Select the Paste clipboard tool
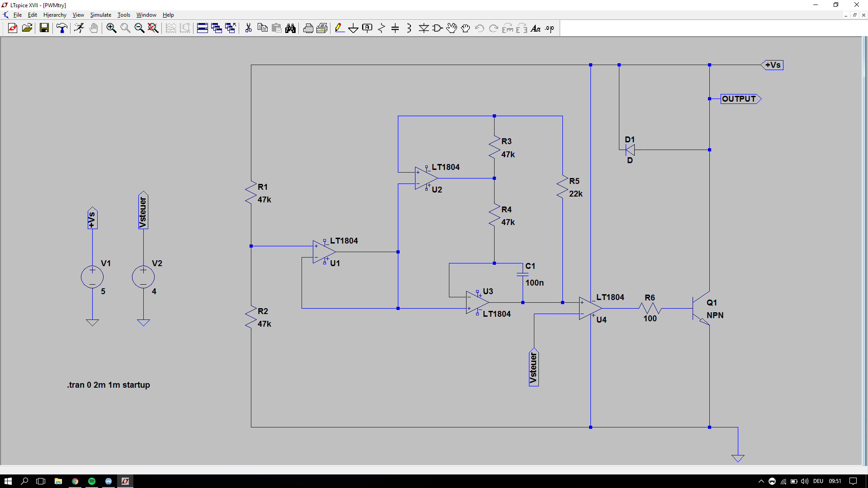This screenshot has width=868, height=488. pos(276,28)
